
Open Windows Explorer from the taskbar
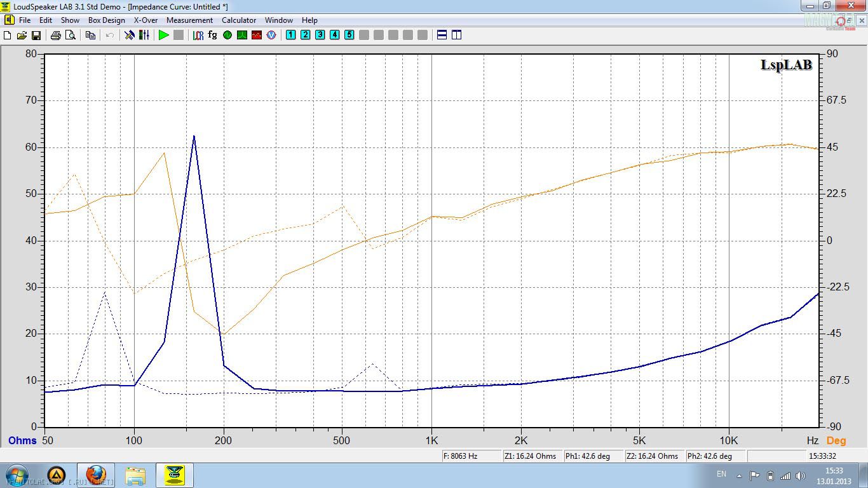135,475
